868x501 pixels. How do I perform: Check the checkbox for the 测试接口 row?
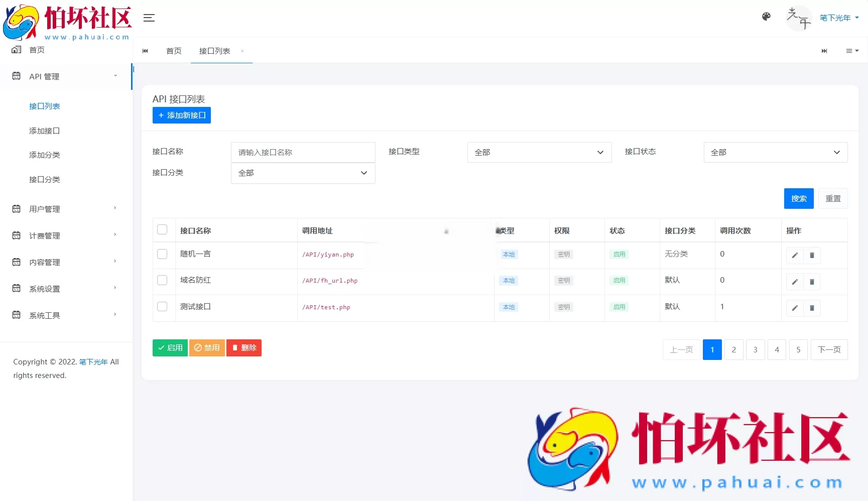(162, 306)
